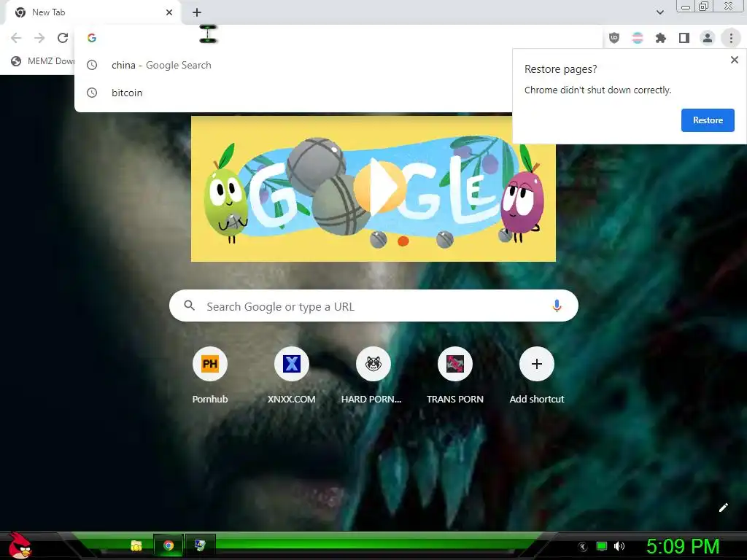Image resolution: width=747 pixels, height=560 pixels.
Task: Play the Google Doodle game
Action: coord(379,186)
